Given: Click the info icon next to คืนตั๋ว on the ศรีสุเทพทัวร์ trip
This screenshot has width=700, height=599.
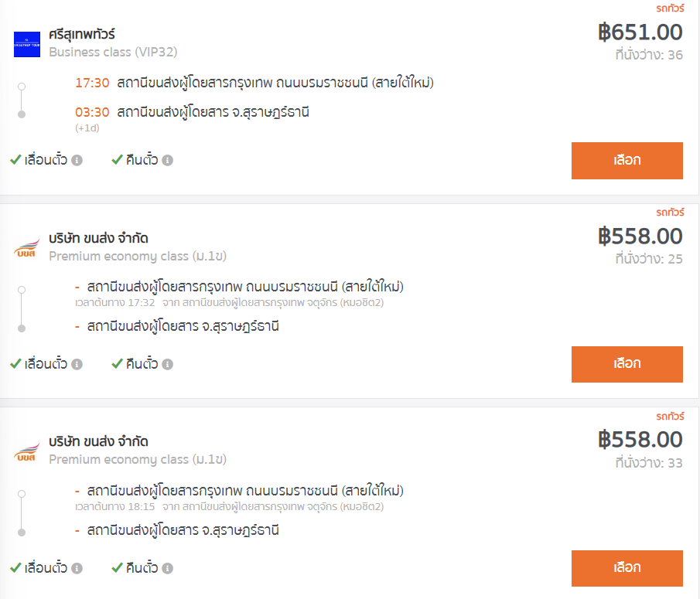Looking at the screenshot, I should pyautogui.click(x=167, y=160).
